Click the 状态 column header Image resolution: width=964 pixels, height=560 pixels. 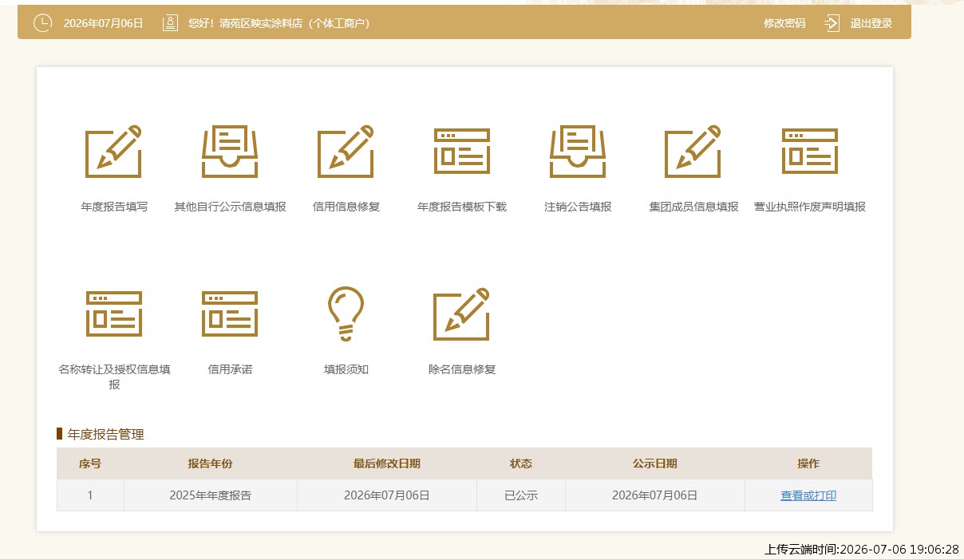[x=521, y=463]
